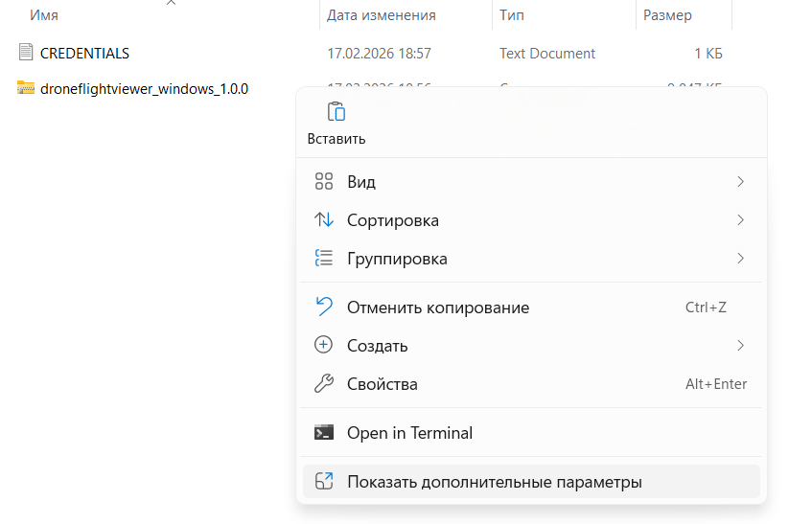Click the undo arrow icon for Отменить копирование
The width and height of the screenshot is (812, 524).
pos(324,308)
